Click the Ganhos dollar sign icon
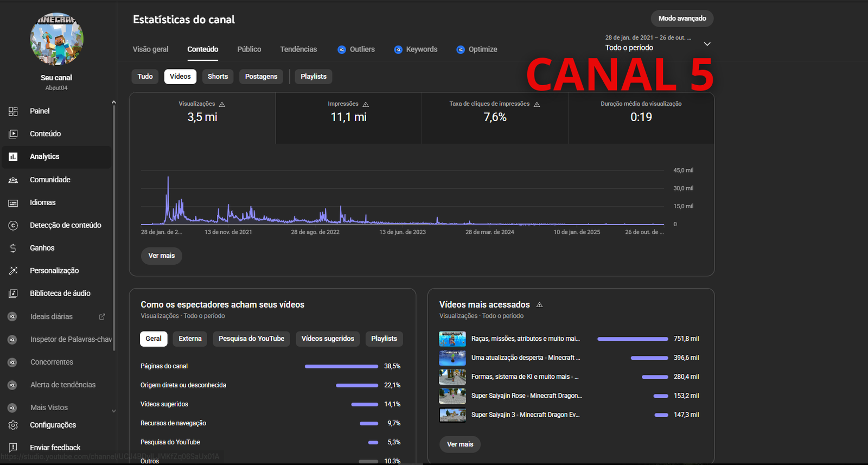This screenshot has height=465, width=868. 13,249
